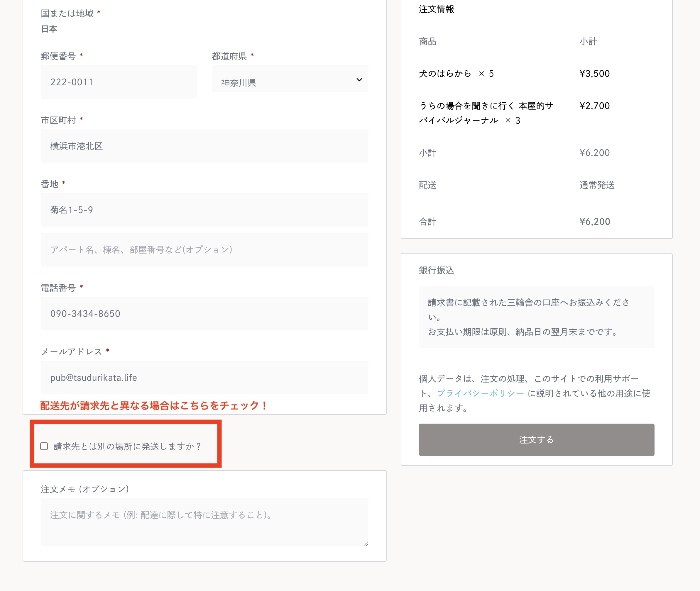Click the メールアドレス email field
This screenshot has height=591, width=700.
[204, 378]
